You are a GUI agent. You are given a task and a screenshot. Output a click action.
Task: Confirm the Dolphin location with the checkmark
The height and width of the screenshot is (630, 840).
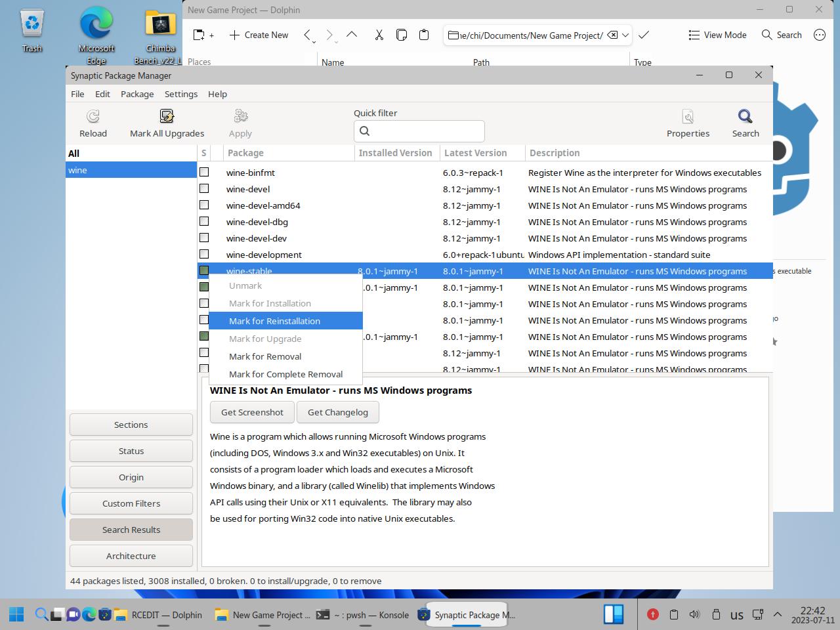pos(644,35)
